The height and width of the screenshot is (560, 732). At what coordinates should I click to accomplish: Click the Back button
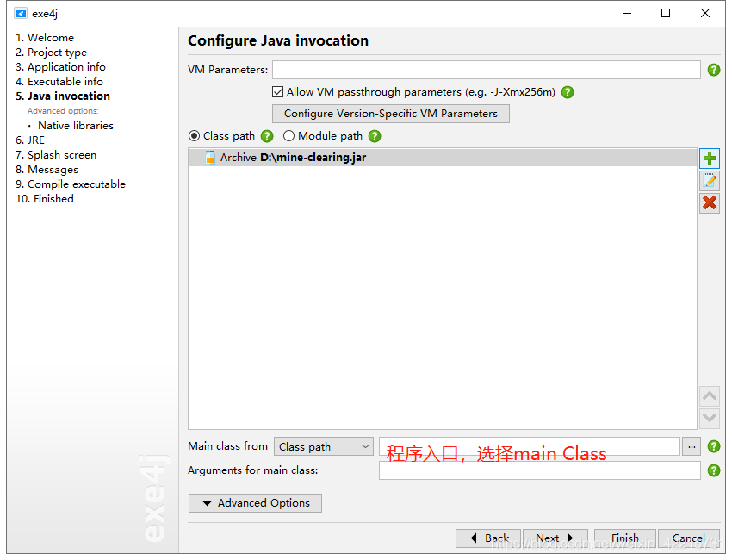pos(489,538)
